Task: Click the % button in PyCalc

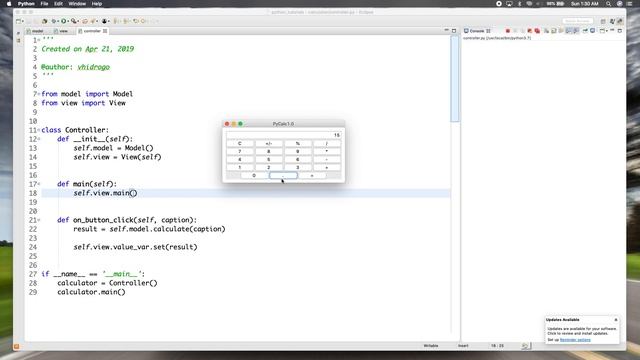Action: coord(298,144)
